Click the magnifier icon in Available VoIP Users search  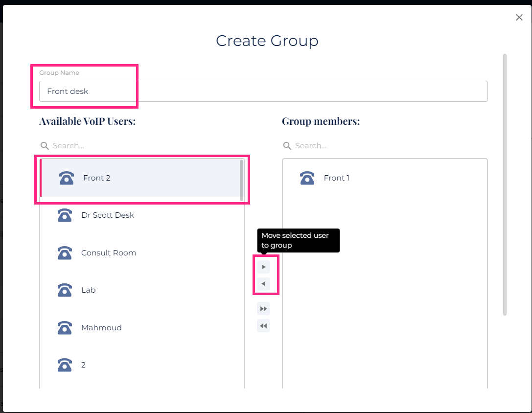click(x=45, y=146)
